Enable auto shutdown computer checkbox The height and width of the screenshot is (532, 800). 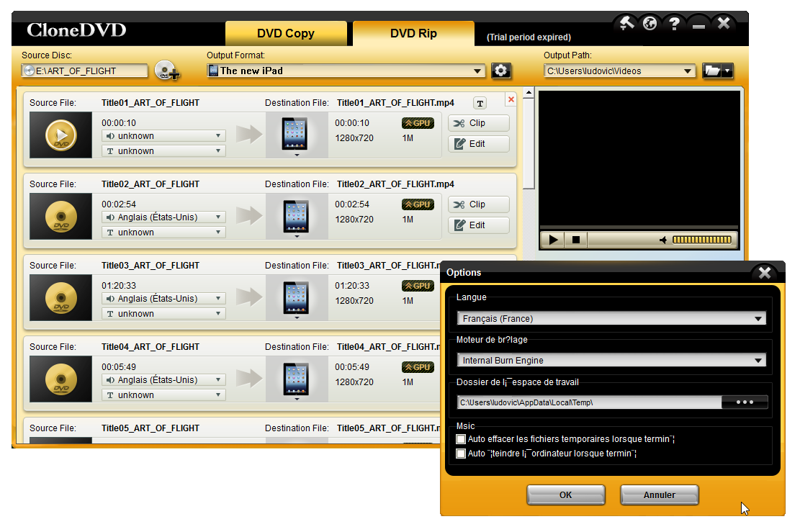click(x=461, y=454)
